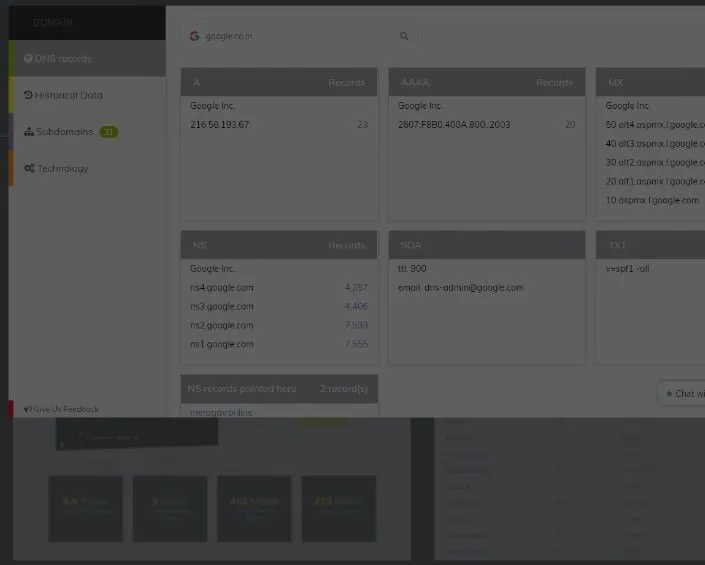Click TXT record v=spf1 -all

(x=627, y=269)
